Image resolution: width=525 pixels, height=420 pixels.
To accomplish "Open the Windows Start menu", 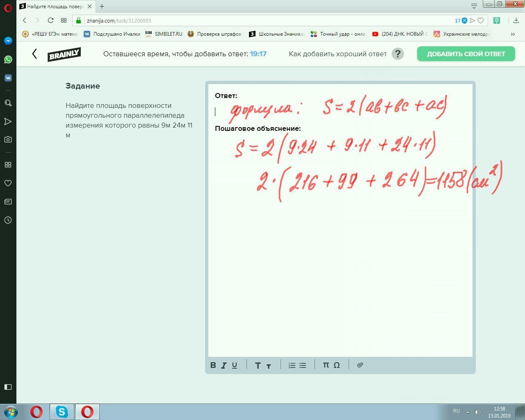I will click(11, 412).
